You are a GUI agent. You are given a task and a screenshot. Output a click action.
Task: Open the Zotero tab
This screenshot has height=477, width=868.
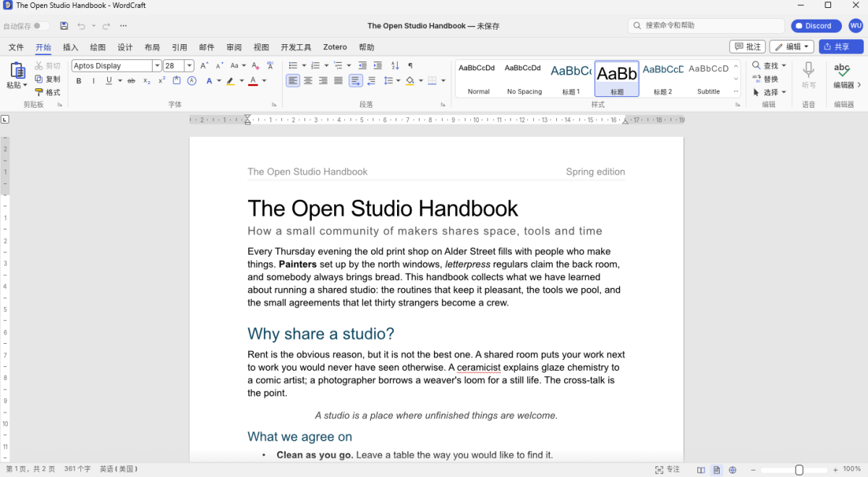click(x=335, y=47)
